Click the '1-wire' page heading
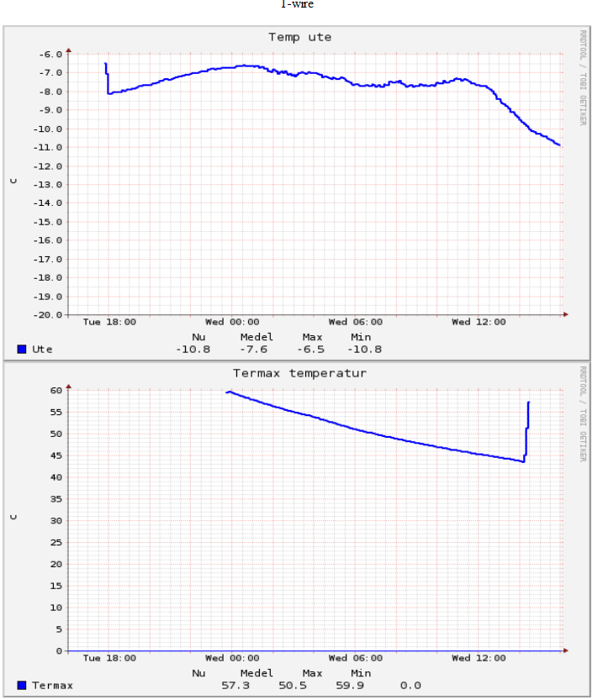Viewport: 603px width, 700px height. [298, 5]
